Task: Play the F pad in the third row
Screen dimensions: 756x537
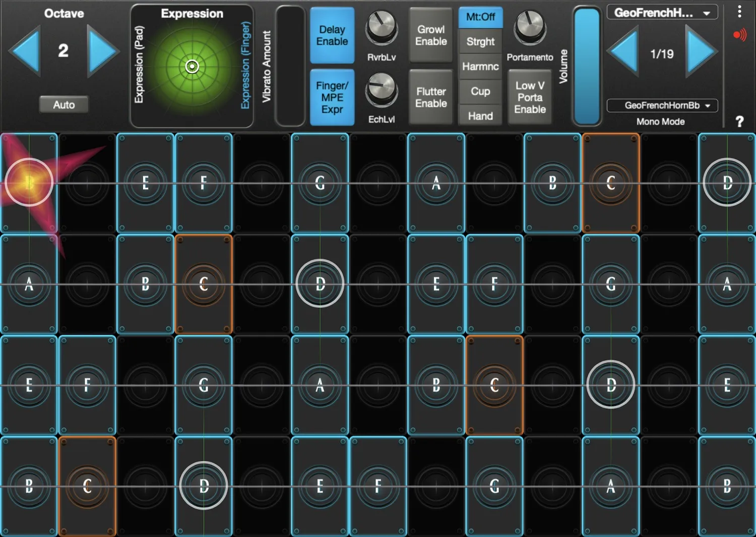Action: click(x=87, y=385)
